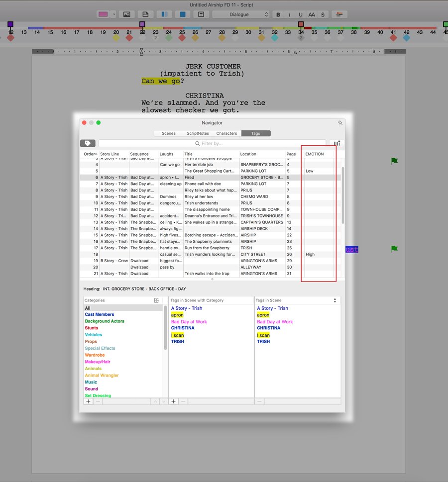Click the import icon in Categories header

pyautogui.click(x=157, y=300)
